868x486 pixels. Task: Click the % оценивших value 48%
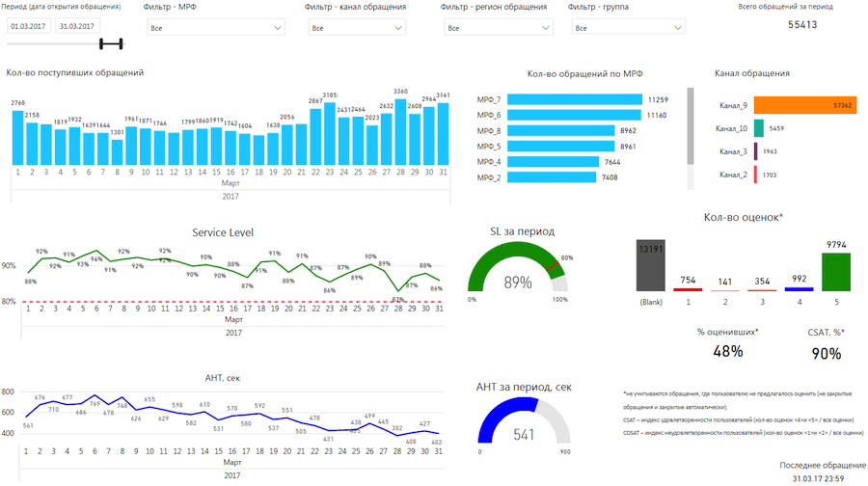[x=728, y=351]
